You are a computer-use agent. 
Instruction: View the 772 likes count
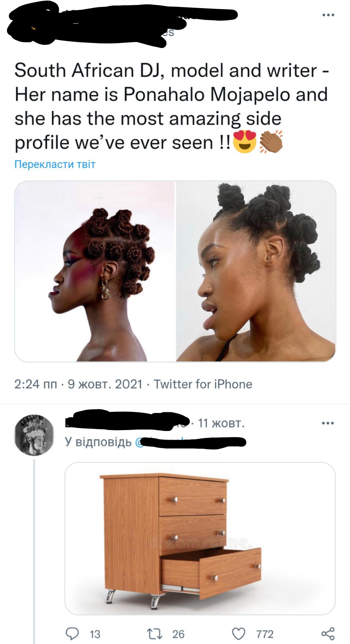pos(265,634)
